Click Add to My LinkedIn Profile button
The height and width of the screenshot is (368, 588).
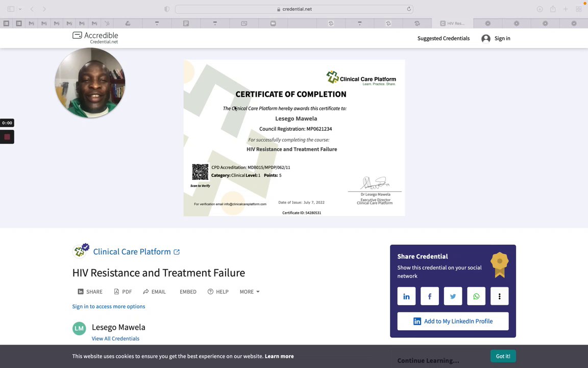pos(453,321)
